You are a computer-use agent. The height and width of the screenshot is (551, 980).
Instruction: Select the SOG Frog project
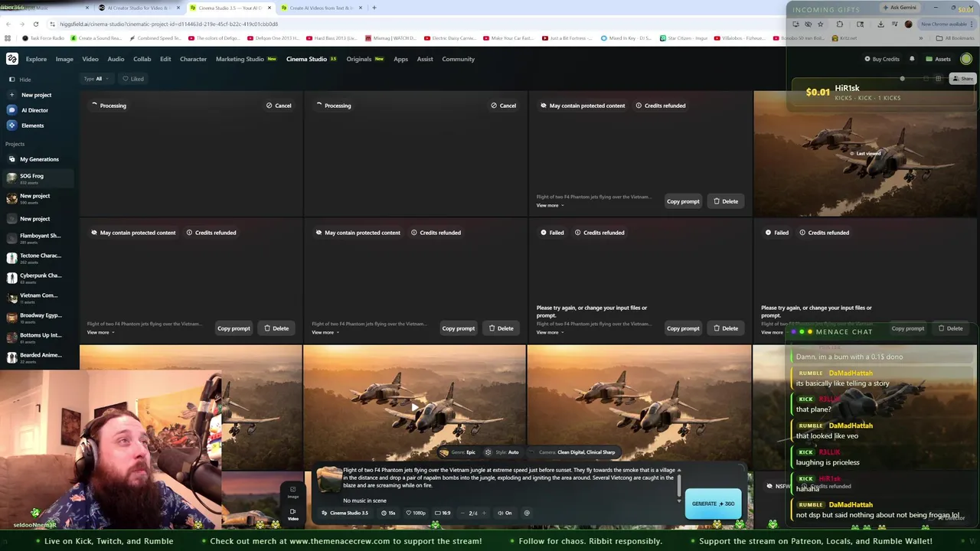tap(38, 178)
